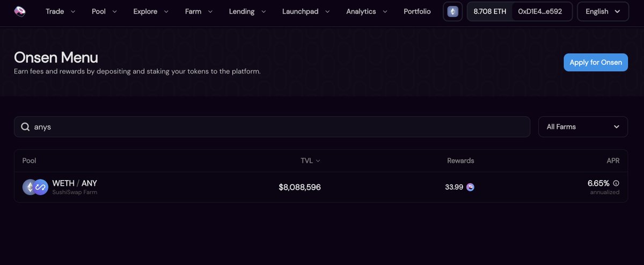Click the Apply for Onsen button
Screen dimensions: 644x265
coord(596,62)
